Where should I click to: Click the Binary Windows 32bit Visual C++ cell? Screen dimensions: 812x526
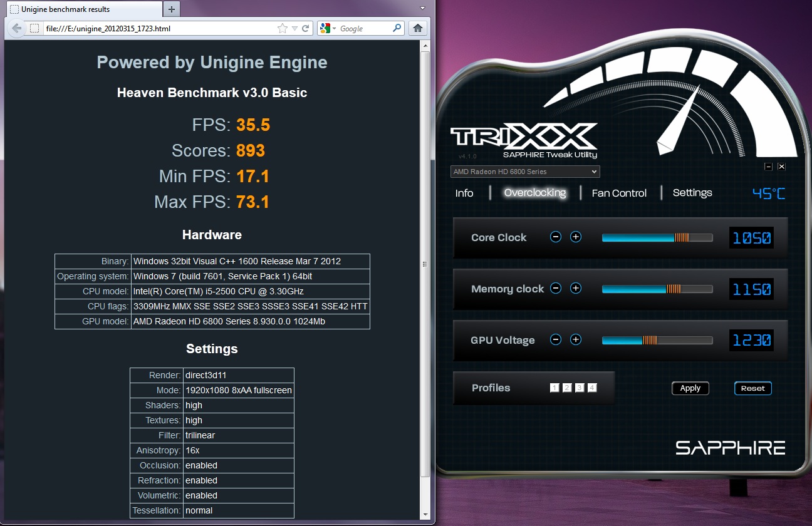(251, 261)
